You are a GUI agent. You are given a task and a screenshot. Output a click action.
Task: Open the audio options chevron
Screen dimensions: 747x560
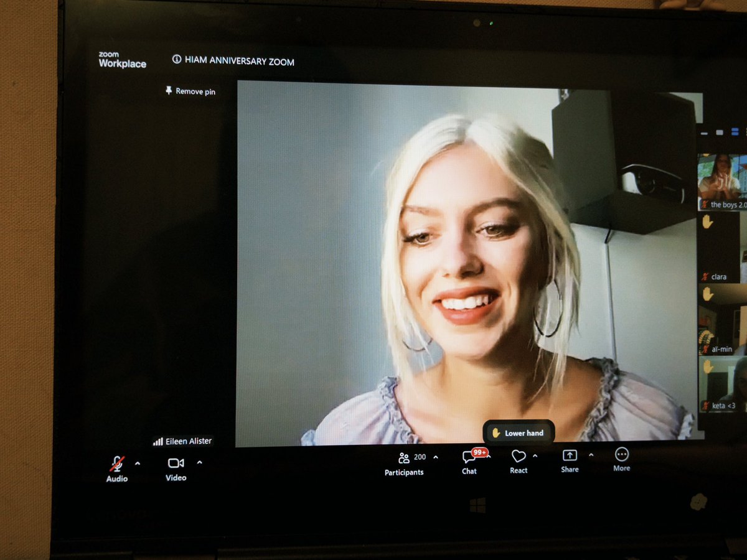(138, 463)
